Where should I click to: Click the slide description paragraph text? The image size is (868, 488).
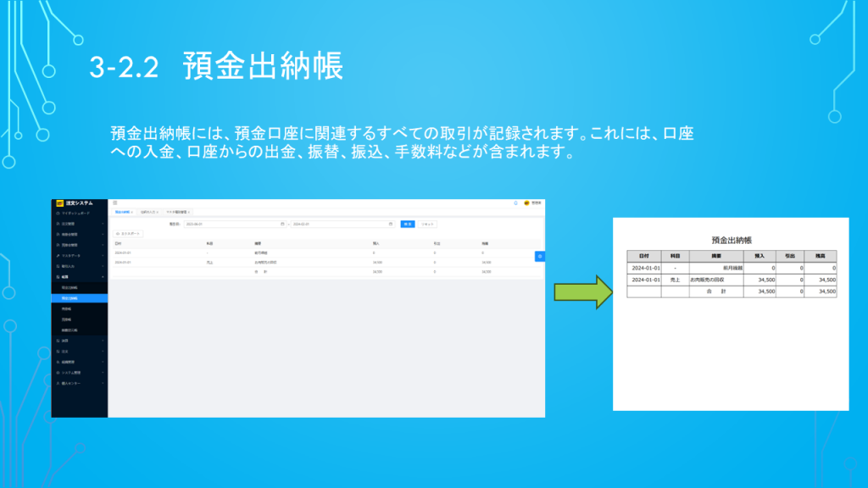click(x=402, y=142)
